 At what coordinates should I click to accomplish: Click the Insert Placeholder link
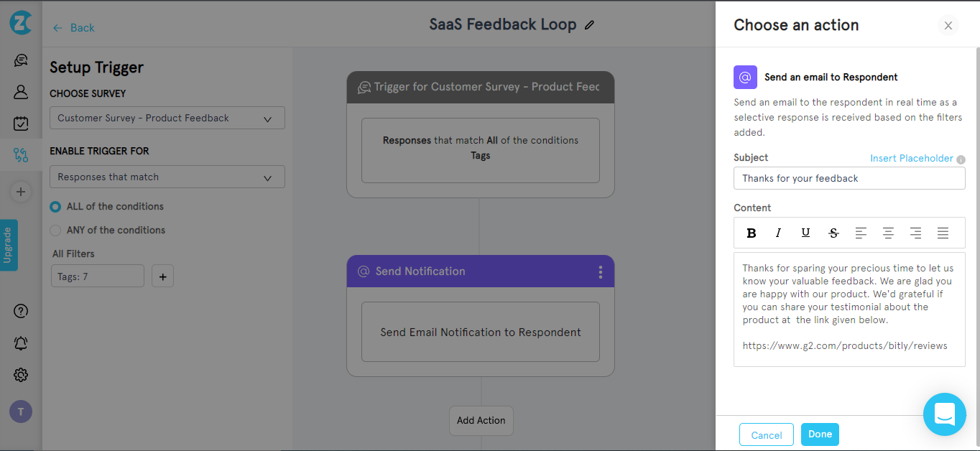coord(912,158)
